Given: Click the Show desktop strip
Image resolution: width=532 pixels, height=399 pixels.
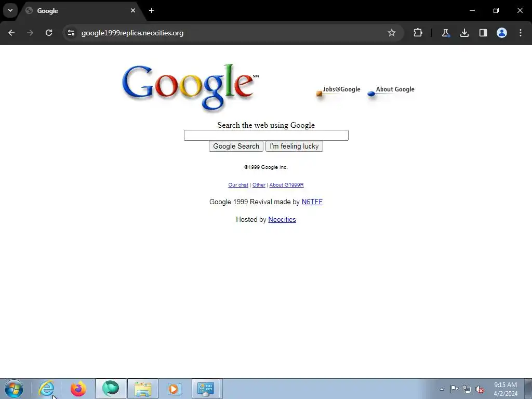Looking at the screenshot, I should 528,389.
